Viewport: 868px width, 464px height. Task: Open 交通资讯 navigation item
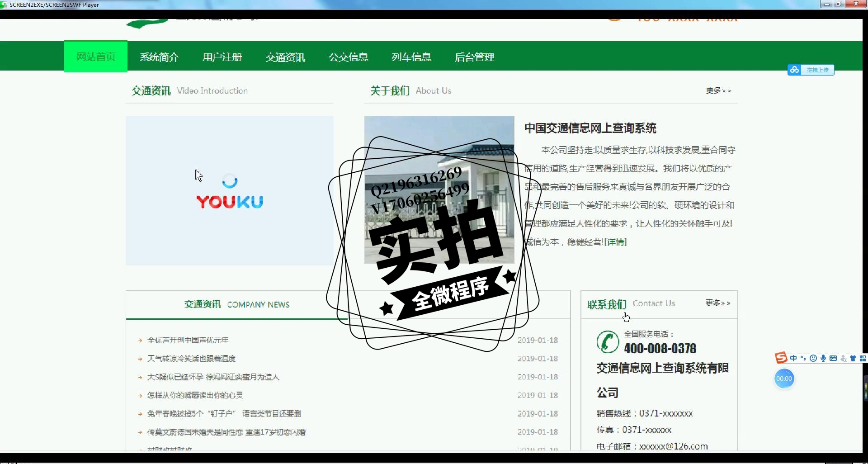pos(285,57)
